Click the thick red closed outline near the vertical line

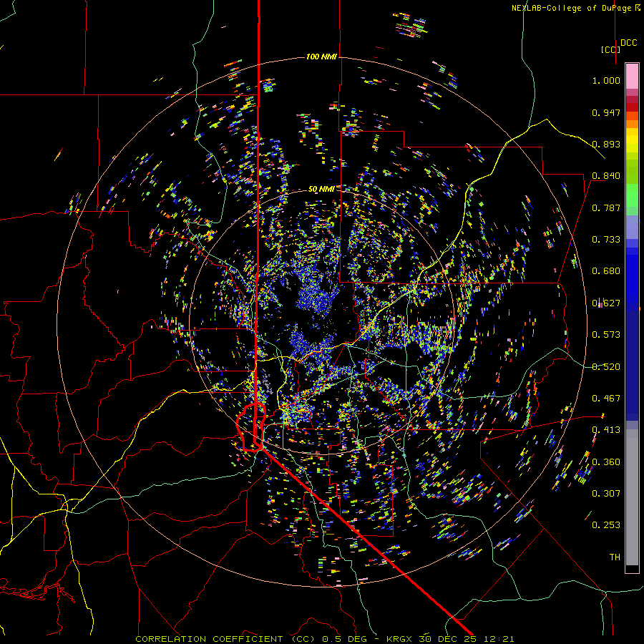[x=251, y=427]
